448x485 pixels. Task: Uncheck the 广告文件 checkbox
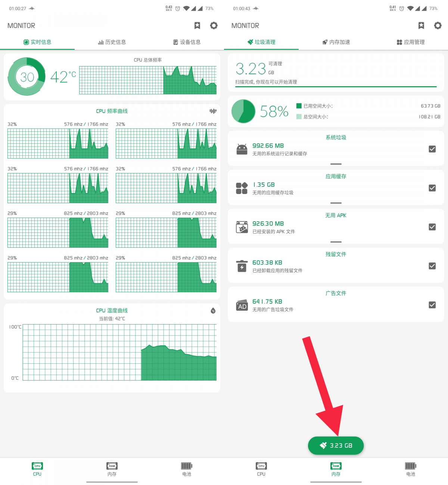(432, 305)
